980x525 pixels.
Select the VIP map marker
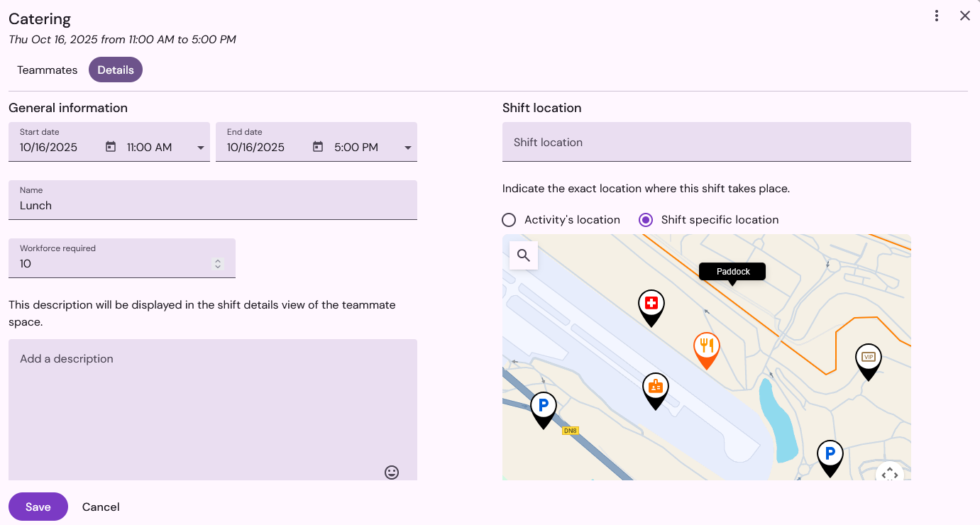(x=868, y=362)
